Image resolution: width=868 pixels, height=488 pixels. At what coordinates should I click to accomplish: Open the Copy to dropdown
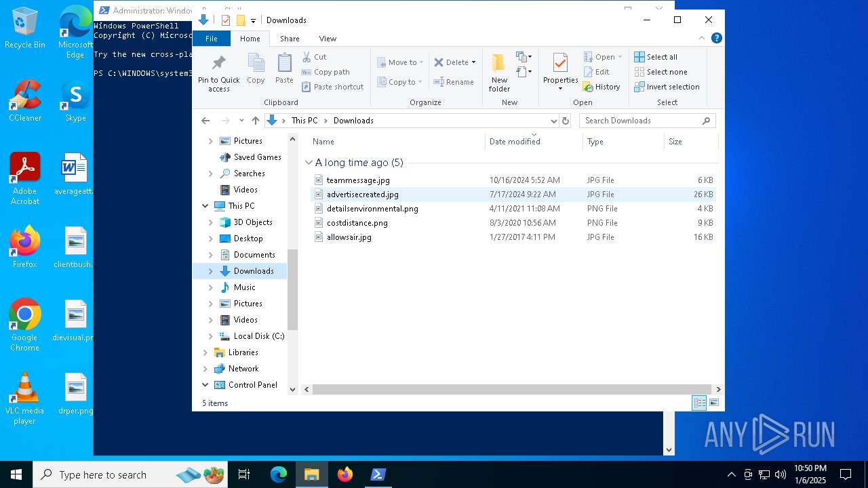click(x=399, y=82)
